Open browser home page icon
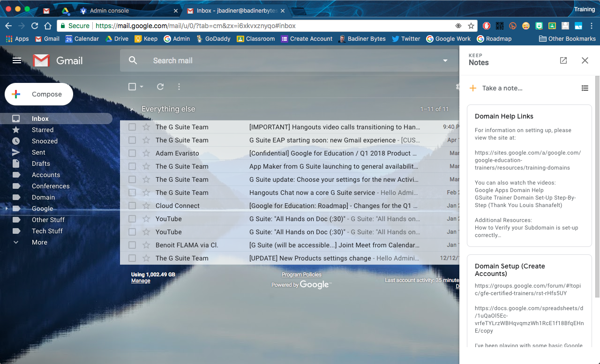The image size is (600, 364). point(48,26)
